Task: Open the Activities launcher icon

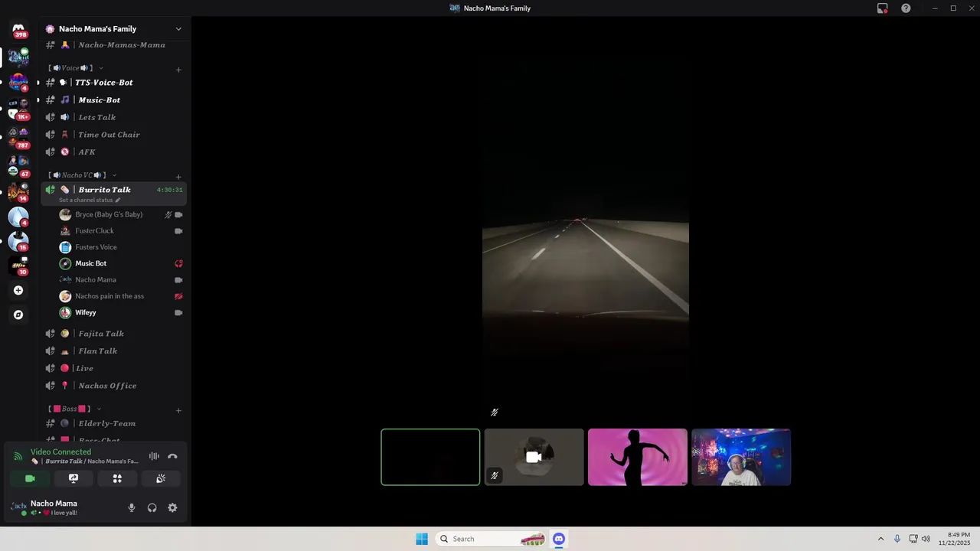Action: point(117,478)
